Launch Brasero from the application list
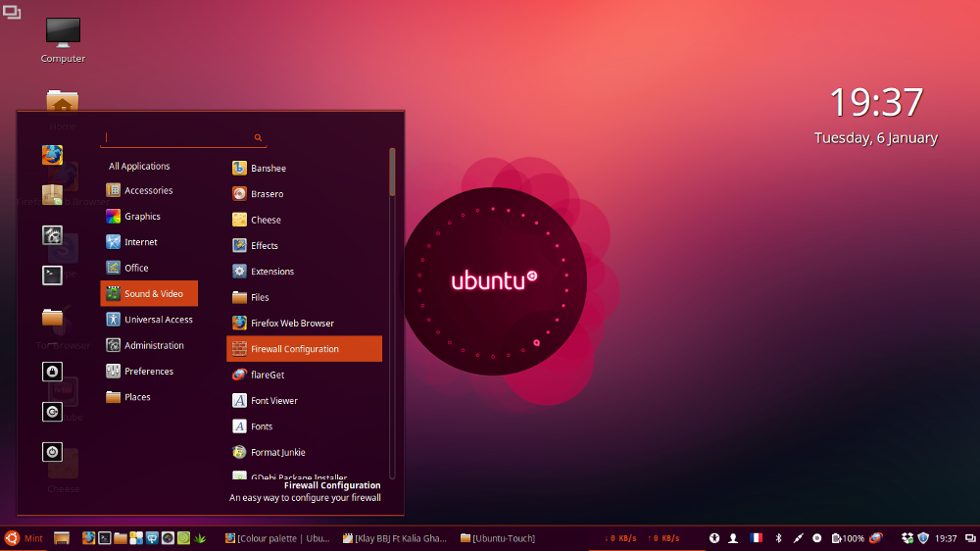The width and height of the screenshot is (980, 551). [305, 194]
